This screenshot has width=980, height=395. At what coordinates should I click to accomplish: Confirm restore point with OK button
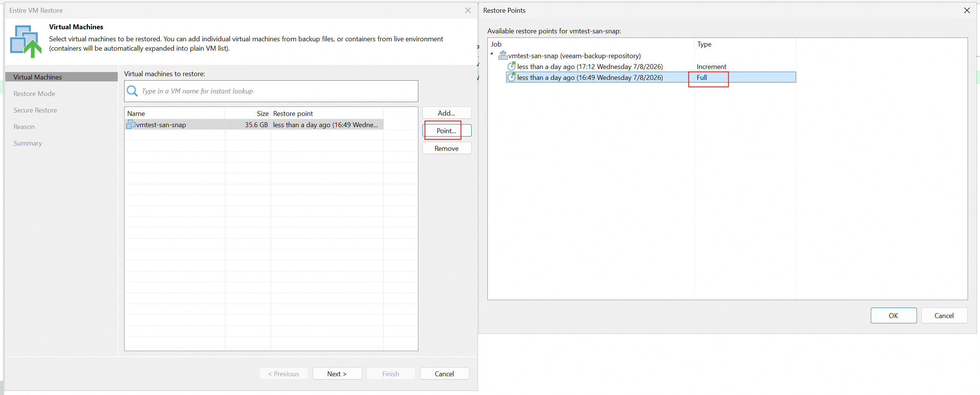(x=893, y=315)
